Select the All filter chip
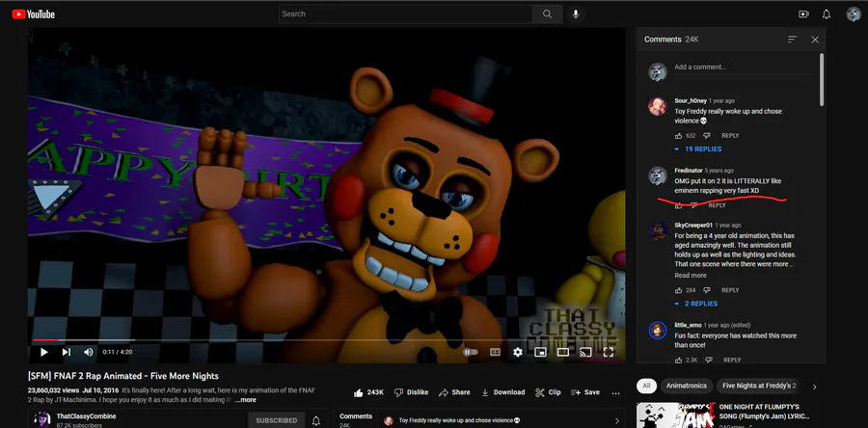The image size is (868, 428). (x=646, y=386)
